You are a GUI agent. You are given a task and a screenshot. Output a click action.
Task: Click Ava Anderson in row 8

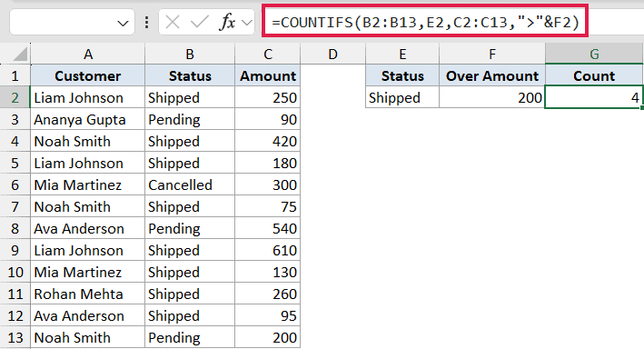pyautogui.click(x=88, y=228)
